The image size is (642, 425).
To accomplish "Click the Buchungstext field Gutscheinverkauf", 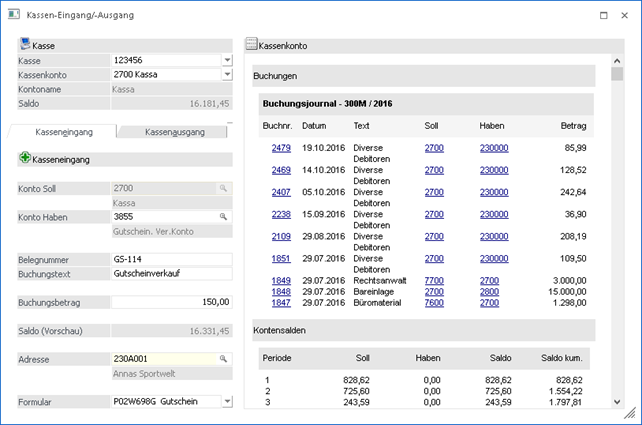I will click(170, 273).
